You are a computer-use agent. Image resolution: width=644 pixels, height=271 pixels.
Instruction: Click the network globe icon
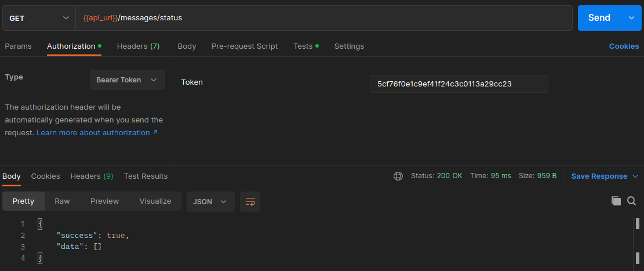point(398,176)
